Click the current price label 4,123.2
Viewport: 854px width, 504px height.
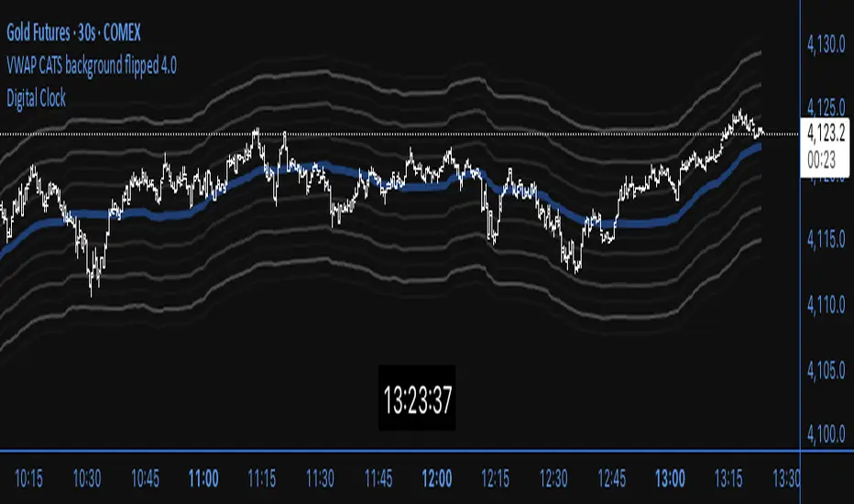[827, 132]
